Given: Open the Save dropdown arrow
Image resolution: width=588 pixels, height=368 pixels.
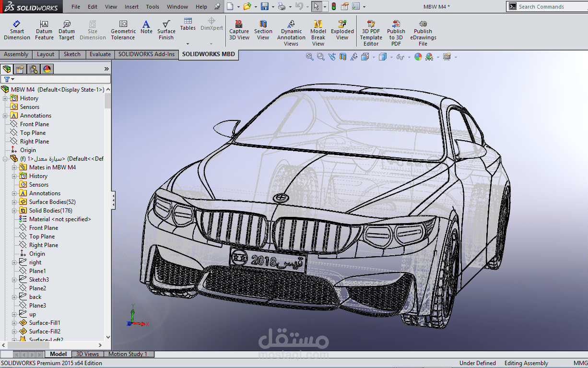Looking at the screenshot, I should (x=273, y=7).
